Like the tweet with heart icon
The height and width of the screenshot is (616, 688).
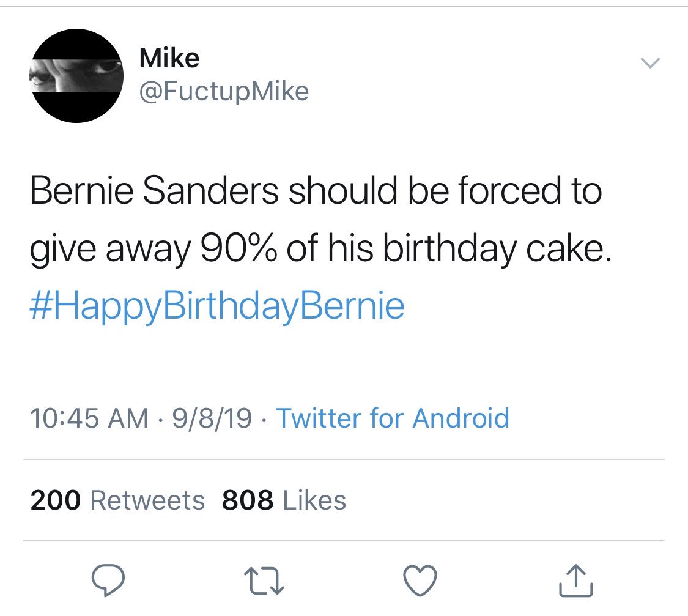click(x=421, y=579)
